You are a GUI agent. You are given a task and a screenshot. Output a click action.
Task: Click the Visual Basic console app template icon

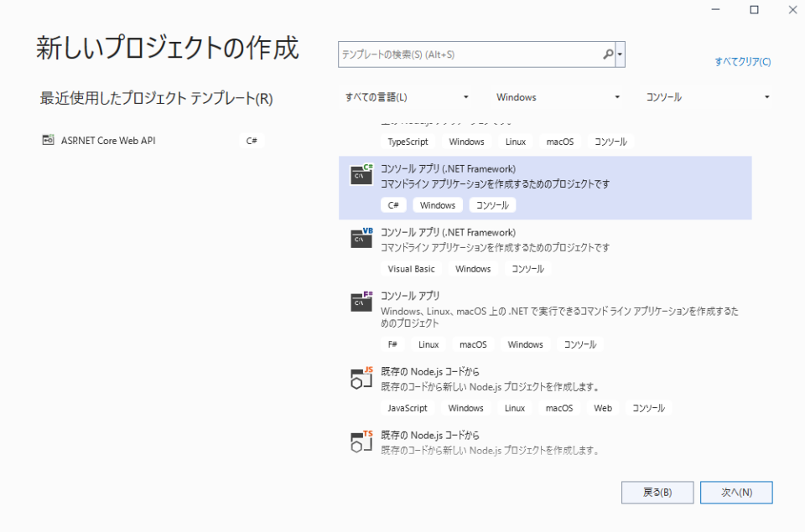[360, 238]
